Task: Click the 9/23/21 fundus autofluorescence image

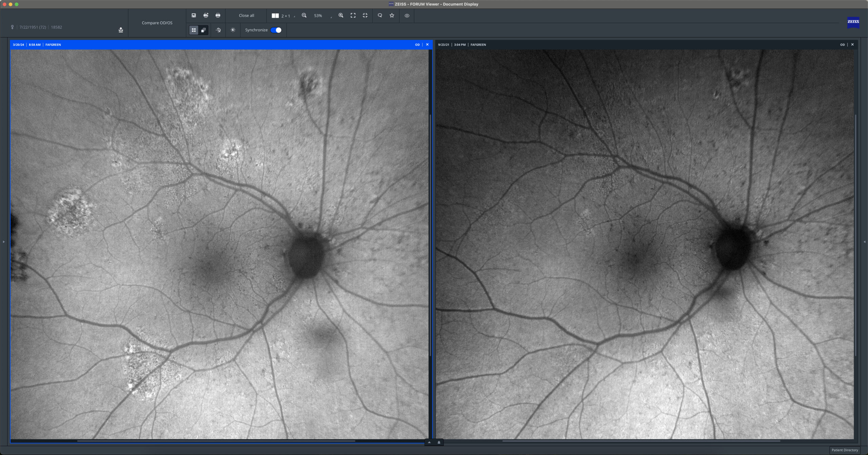Action: pyautogui.click(x=645, y=244)
